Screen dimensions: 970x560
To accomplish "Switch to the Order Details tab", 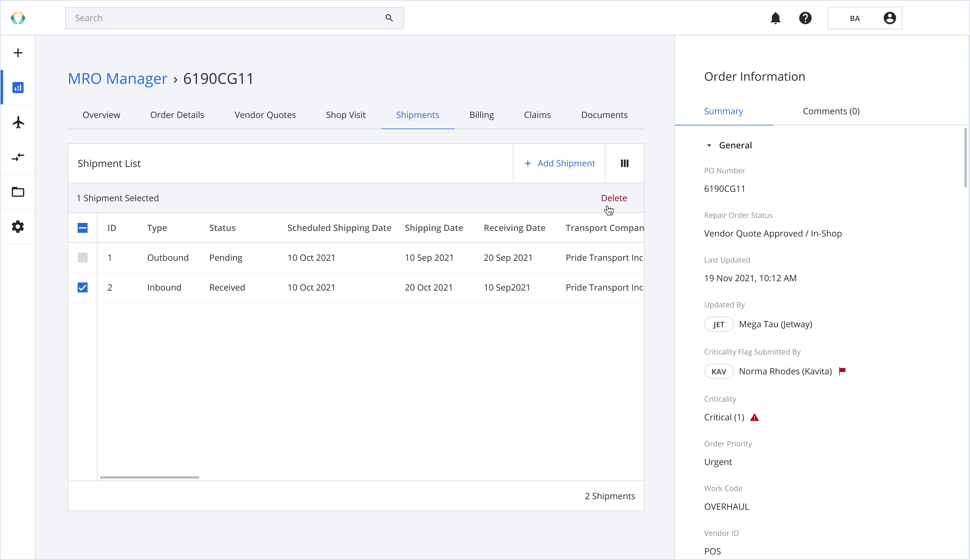I will coord(177,115).
